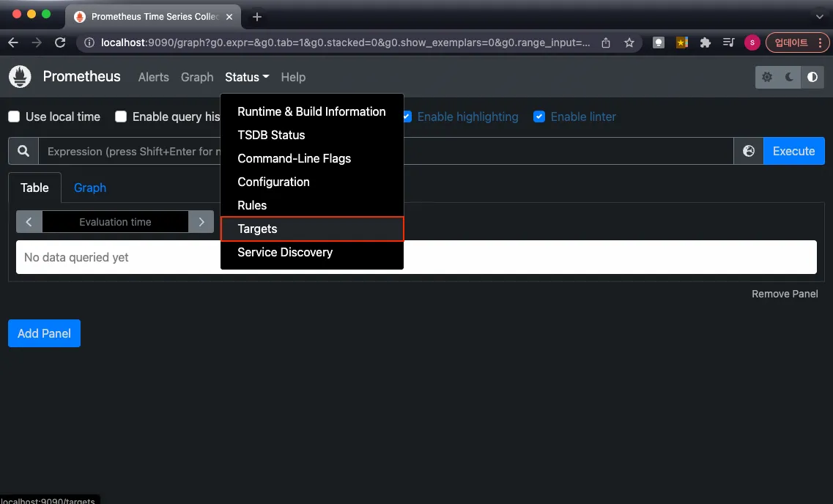
Task: Bookmark this page with star icon
Action: [x=629, y=42]
